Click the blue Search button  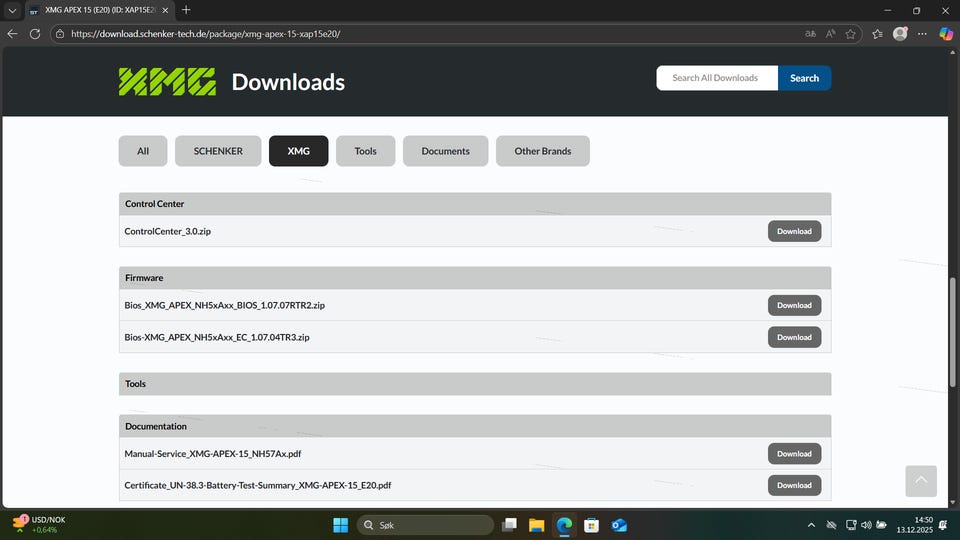click(x=804, y=78)
